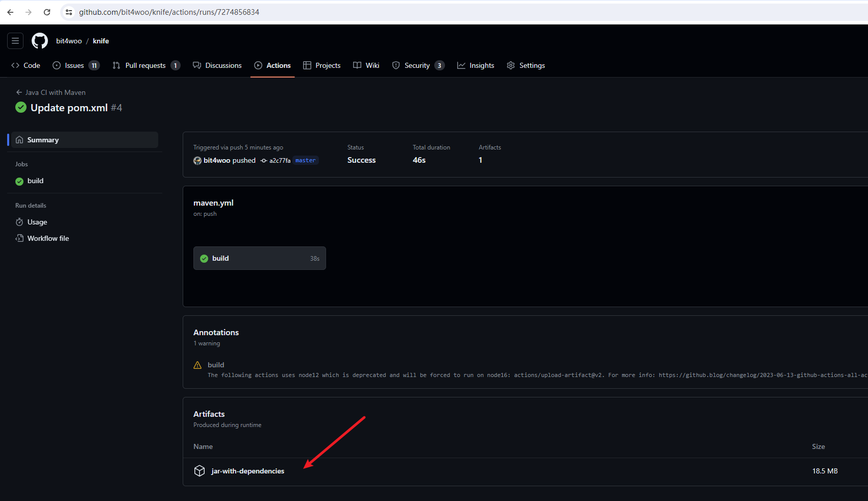Click the stopwatch icon next to Usage
Viewport: 868px width, 501px height.
(19, 222)
